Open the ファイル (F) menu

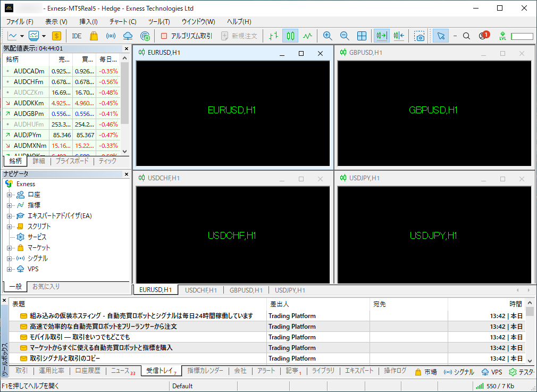pos(20,22)
